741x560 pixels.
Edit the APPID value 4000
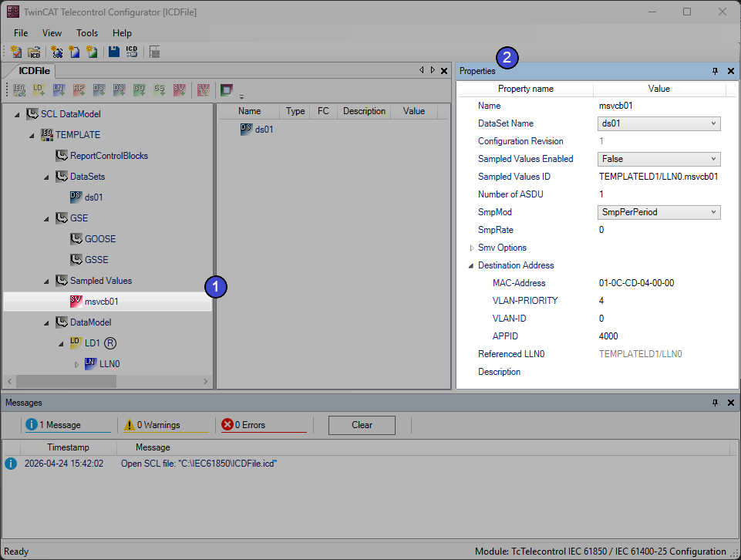(x=608, y=336)
